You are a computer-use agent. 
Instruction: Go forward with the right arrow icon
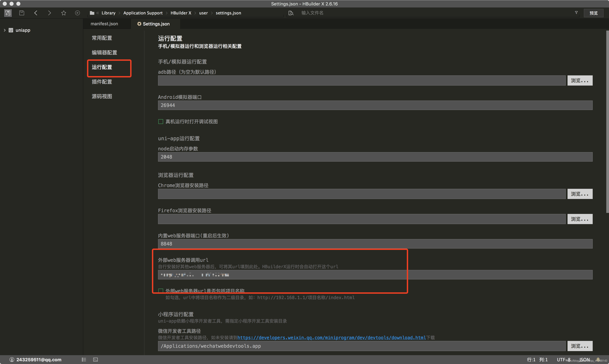(x=49, y=13)
